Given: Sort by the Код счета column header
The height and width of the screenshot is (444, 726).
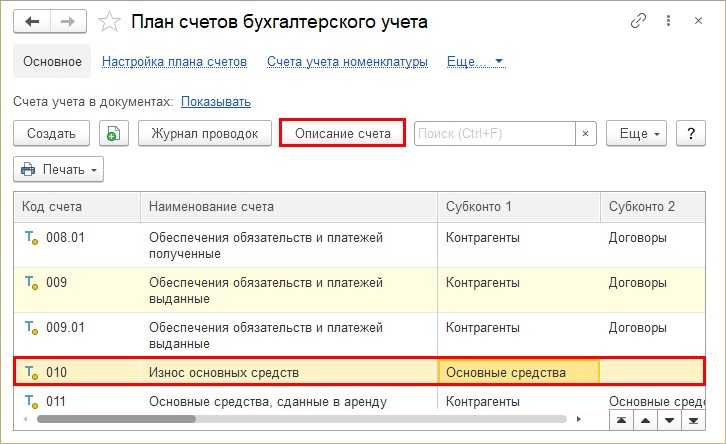Looking at the screenshot, I should pos(77,206).
